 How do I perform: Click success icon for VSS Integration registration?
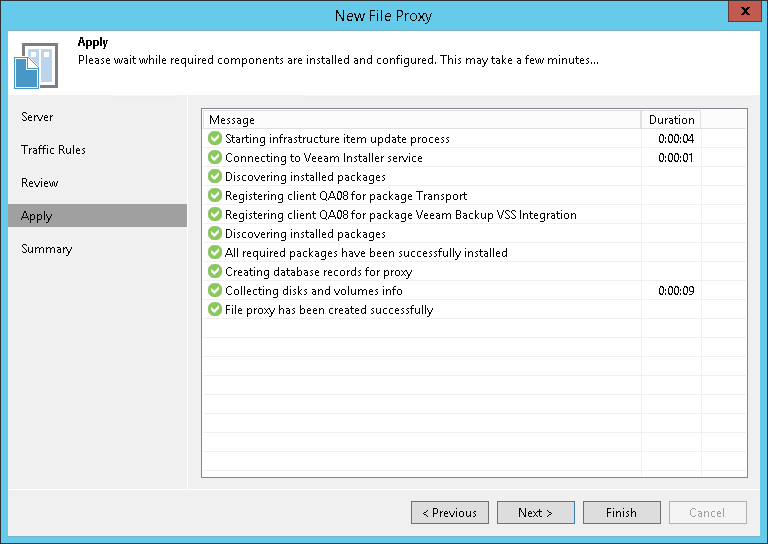[x=215, y=215]
